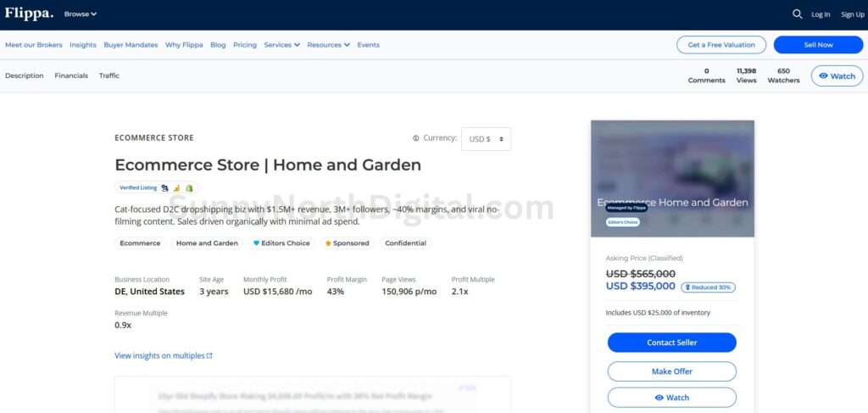
Task: Toggle Watch button in the price card
Action: [x=671, y=398]
